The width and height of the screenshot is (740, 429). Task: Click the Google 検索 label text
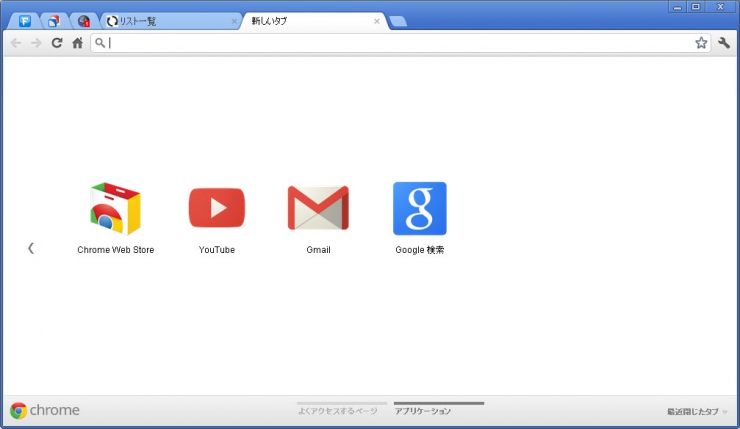pyautogui.click(x=420, y=250)
